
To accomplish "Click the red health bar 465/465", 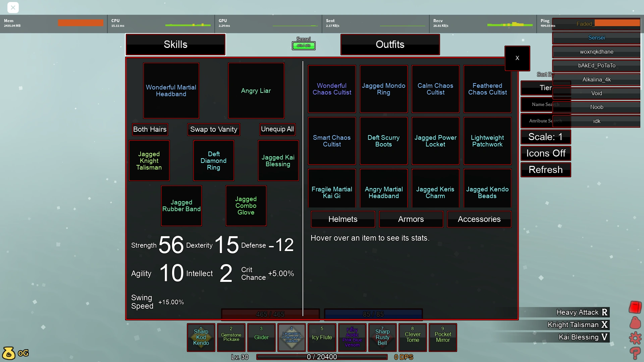I will click(x=270, y=314).
